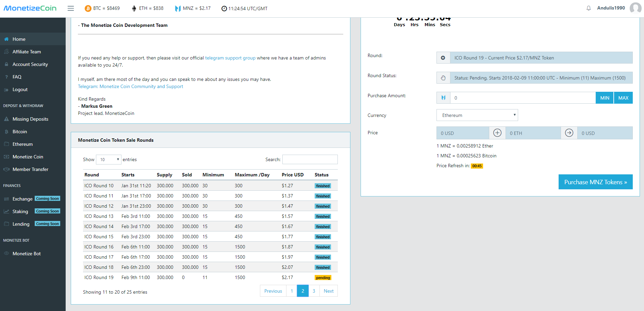This screenshot has width=644, height=311.
Task: Click the arrow circle icon in Price row
Action: [x=569, y=133]
